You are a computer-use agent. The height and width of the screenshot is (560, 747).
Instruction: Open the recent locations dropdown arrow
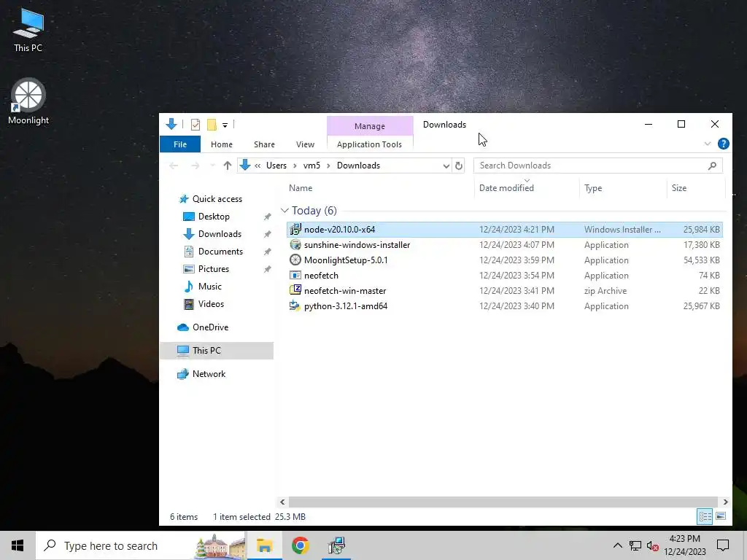pyautogui.click(x=212, y=166)
